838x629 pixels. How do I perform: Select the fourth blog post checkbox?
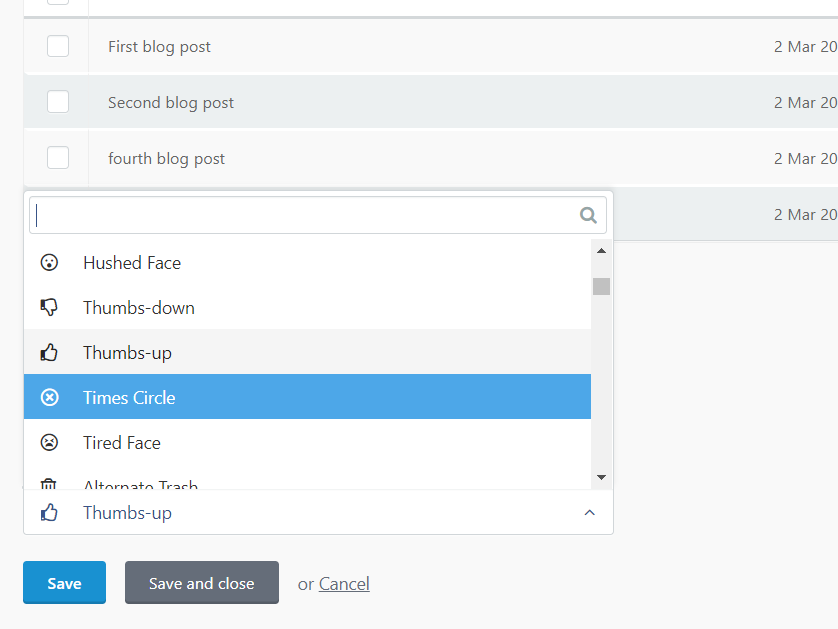[58, 158]
